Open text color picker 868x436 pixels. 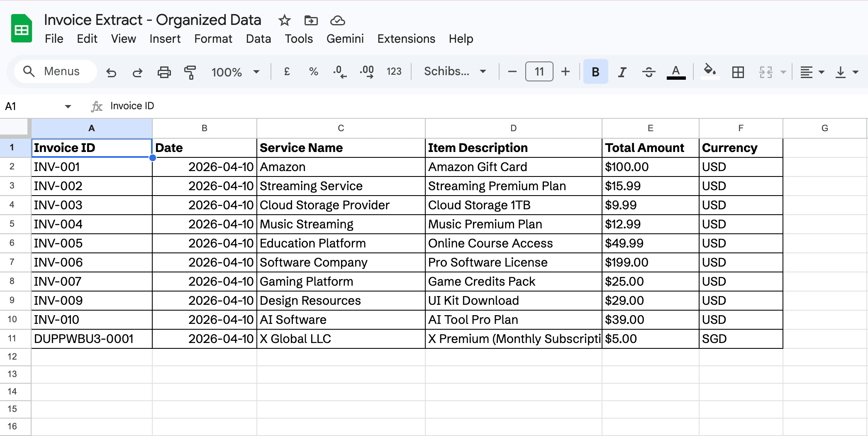[x=676, y=72]
